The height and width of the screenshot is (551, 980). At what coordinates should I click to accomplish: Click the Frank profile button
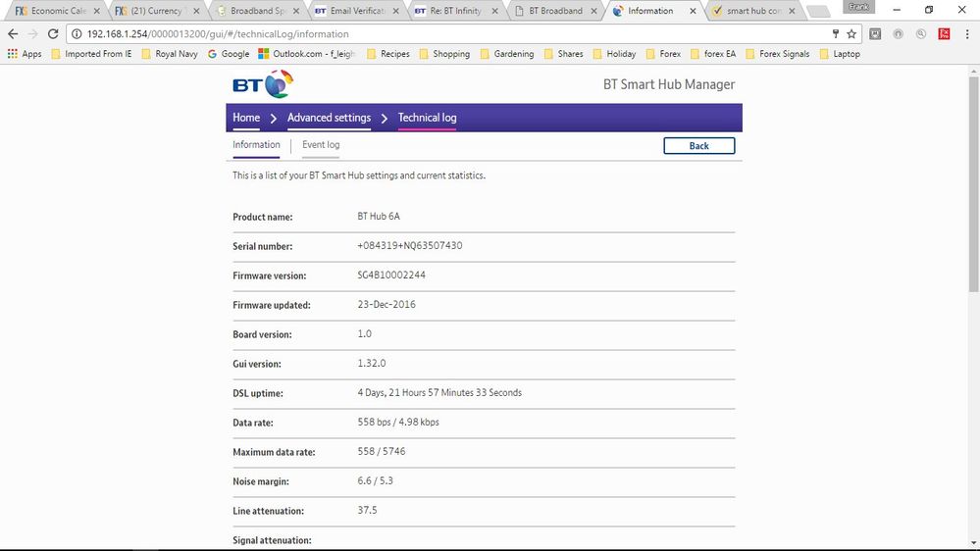pos(858,7)
